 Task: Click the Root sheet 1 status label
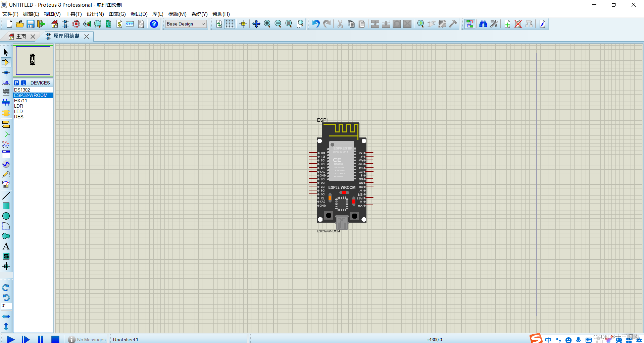(126, 340)
